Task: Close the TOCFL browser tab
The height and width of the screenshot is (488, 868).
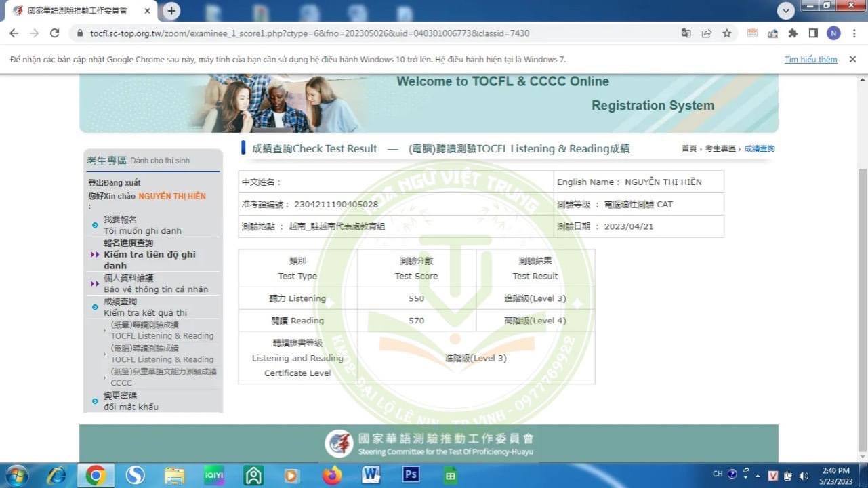Action: (x=148, y=11)
